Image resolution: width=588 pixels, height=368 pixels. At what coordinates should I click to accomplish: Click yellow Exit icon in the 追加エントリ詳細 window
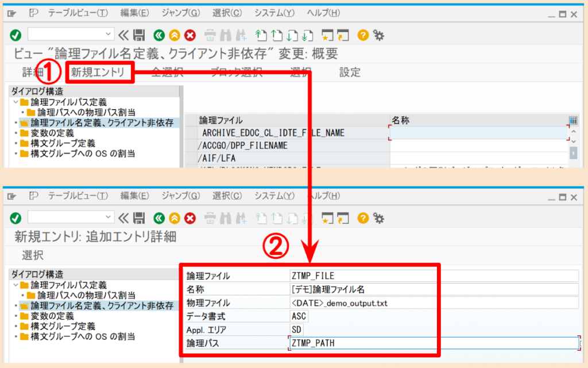click(x=175, y=218)
